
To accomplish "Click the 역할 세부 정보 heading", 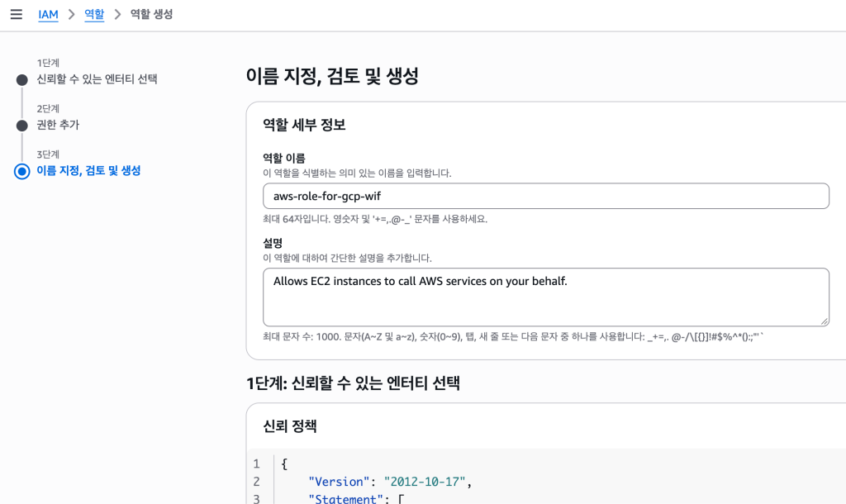I will (304, 126).
